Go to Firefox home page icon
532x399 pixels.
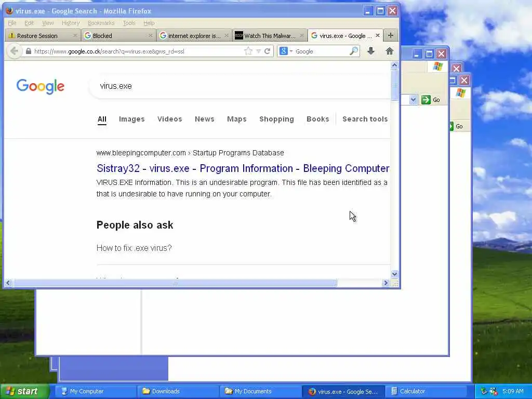[x=390, y=51]
